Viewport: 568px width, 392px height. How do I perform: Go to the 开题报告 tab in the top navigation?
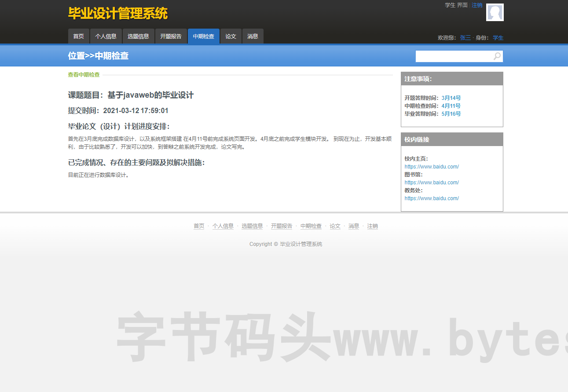[171, 36]
